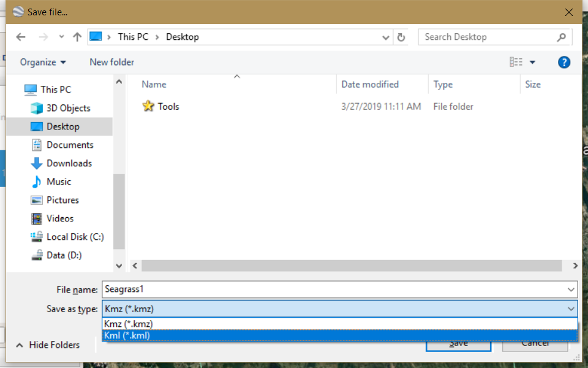This screenshot has height=368, width=588.
Task: Open the Help question mark icon
Action: point(564,62)
